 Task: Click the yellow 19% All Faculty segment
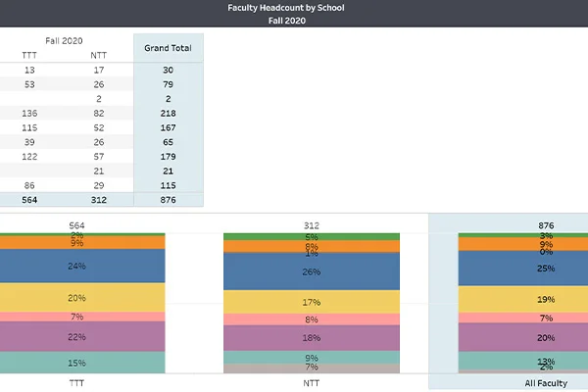click(x=546, y=300)
